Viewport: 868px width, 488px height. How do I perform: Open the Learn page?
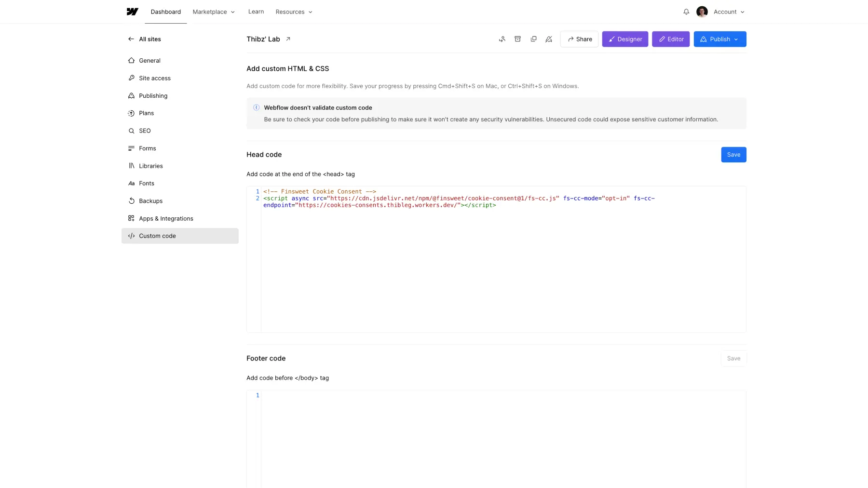[256, 12]
